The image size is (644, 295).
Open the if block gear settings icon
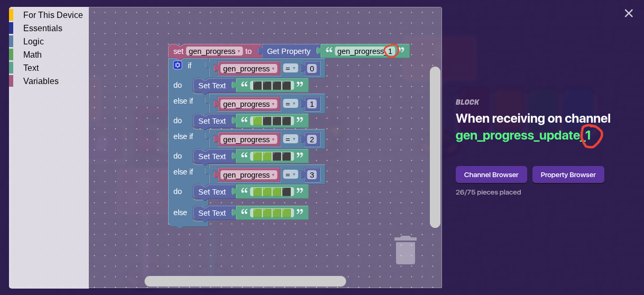coord(178,65)
